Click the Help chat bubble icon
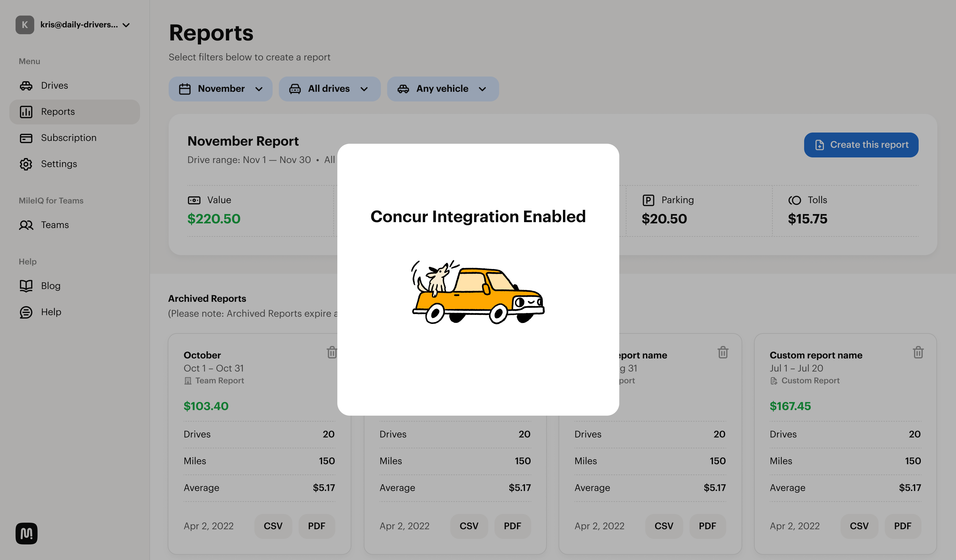This screenshot has height=560, width=956. pos(26,312)
